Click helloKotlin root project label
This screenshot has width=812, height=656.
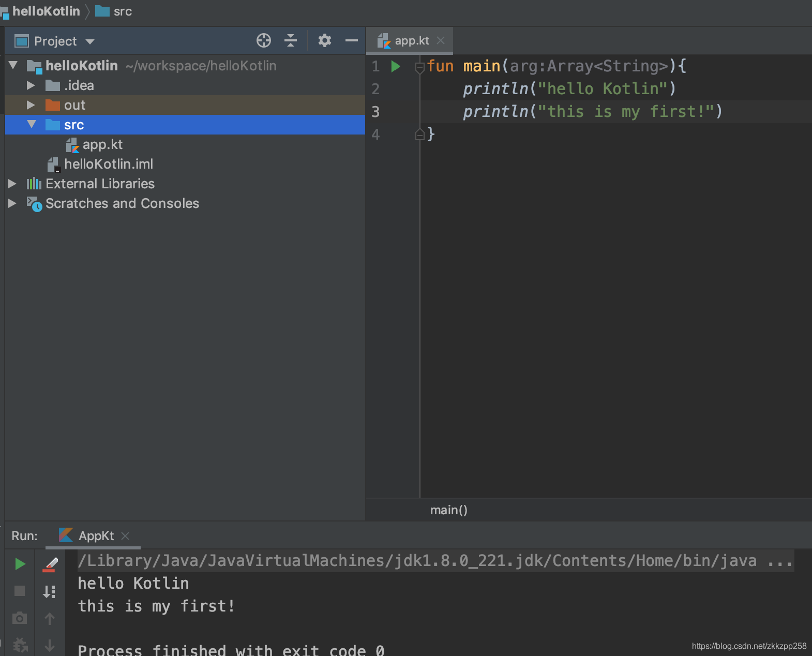(x=82, y=66)
